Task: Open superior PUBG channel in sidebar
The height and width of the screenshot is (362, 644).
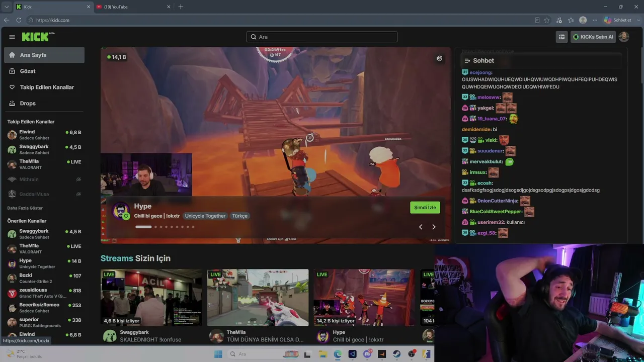Action: (44, 322)
